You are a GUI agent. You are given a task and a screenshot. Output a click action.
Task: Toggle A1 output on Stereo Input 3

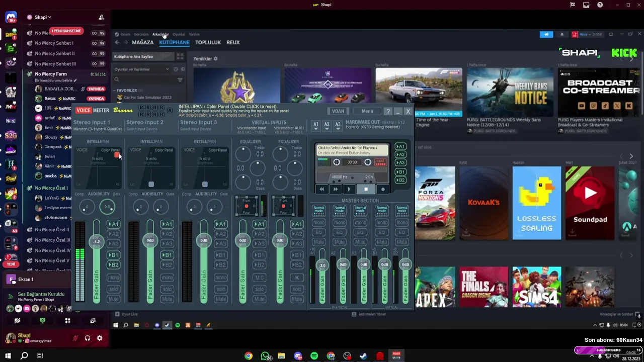pos(221,224)
